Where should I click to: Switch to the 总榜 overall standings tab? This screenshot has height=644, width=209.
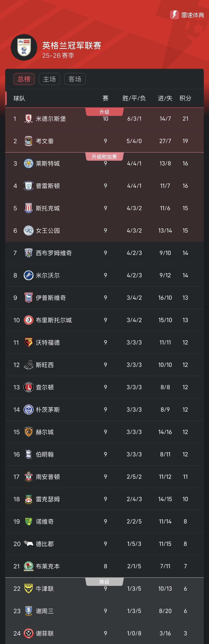(24, 79)
